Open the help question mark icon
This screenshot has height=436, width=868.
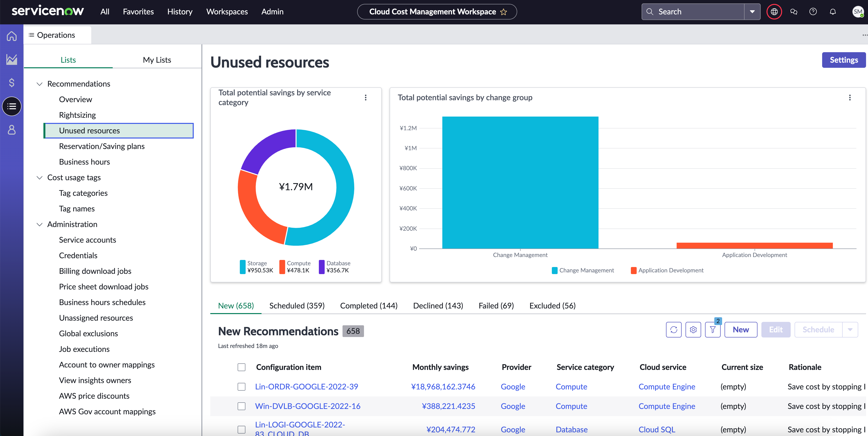coord(813,12)
